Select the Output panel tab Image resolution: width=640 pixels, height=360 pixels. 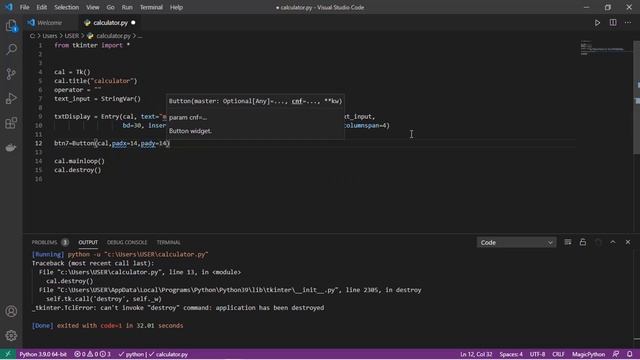click(x=88, y=242)
